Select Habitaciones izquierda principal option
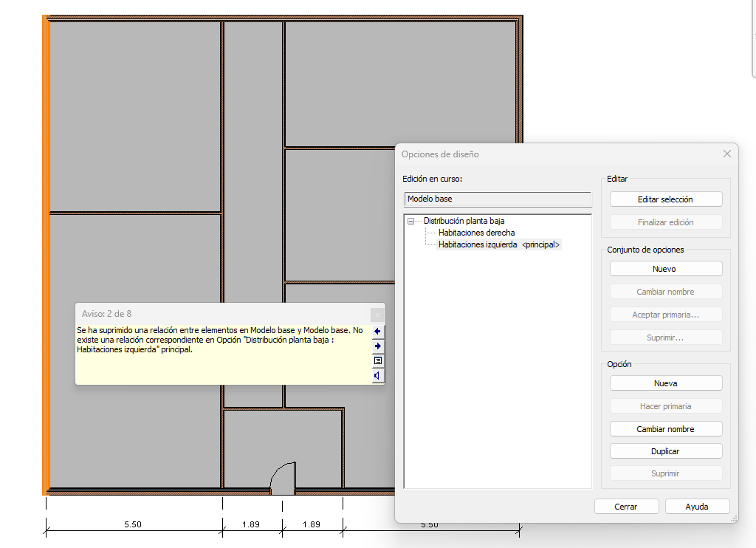This screenshot has width=756, height=548. 498,244
